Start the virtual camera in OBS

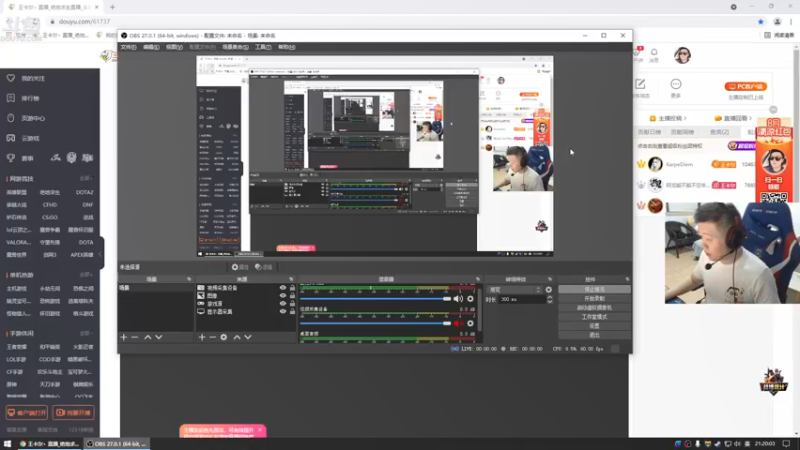click(x=594, y=308)
